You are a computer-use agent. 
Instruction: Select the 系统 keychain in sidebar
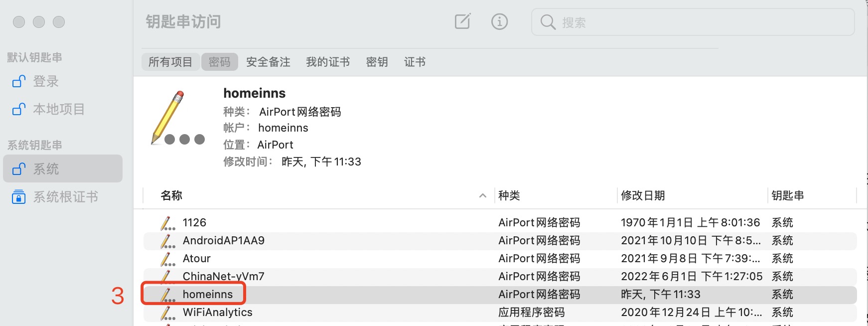coord(63,168)
